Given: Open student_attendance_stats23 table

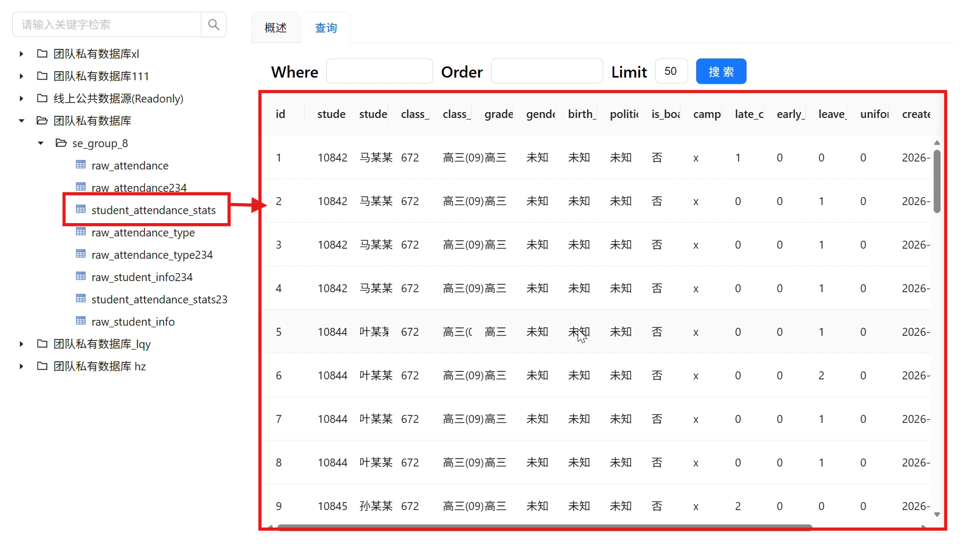Looking at the screenshot, I should pyautogui.click(x=159, y=299).
